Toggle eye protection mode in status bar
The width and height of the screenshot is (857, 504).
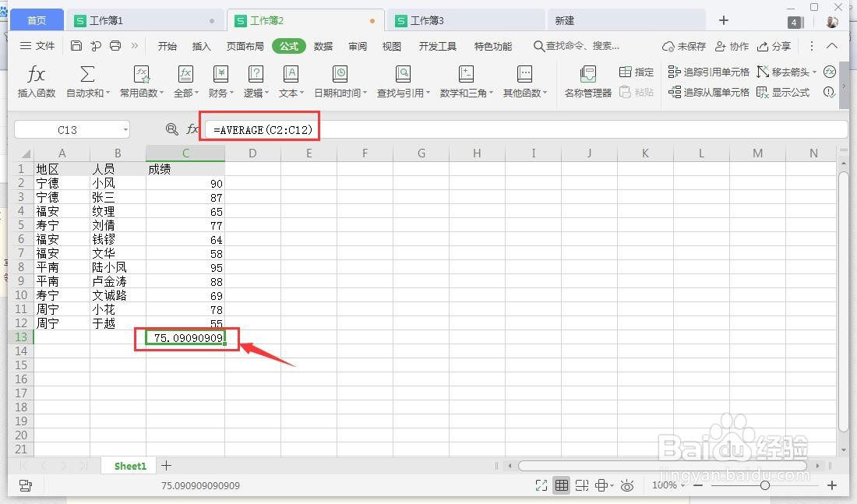tap(627, 485)
